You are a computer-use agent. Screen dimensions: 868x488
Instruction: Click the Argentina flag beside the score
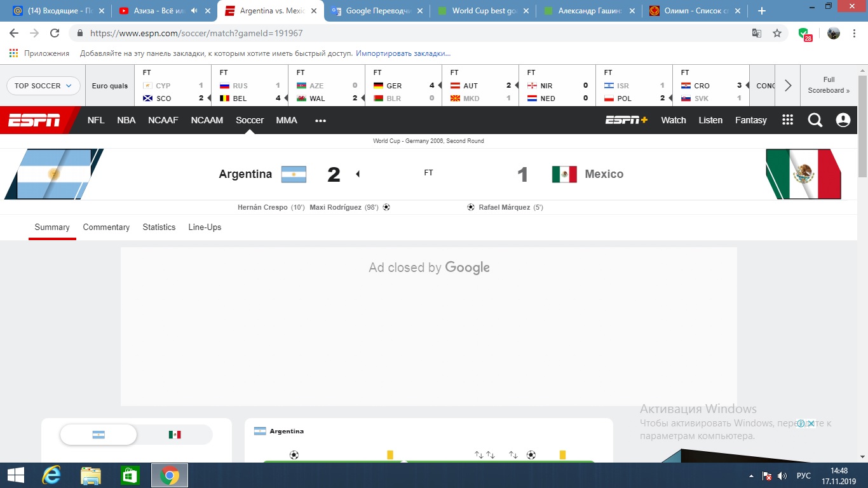pos(294,174)
